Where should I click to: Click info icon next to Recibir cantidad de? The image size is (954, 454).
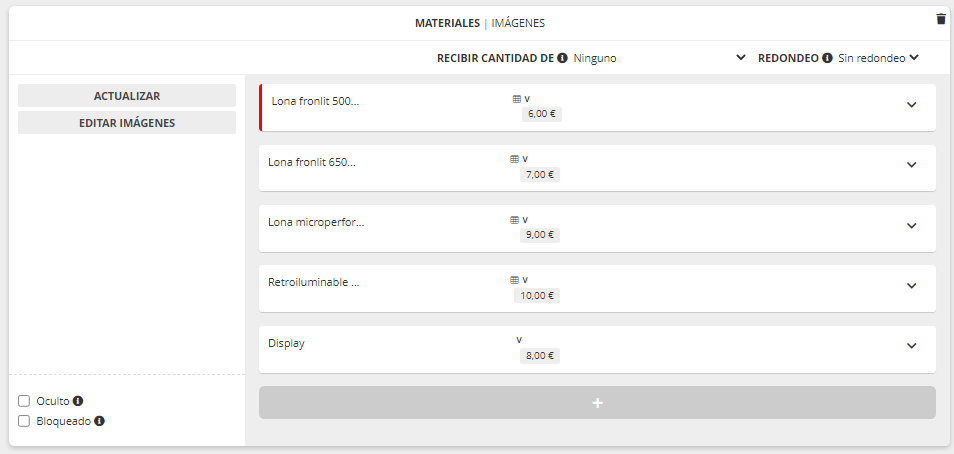click(x=563, y=58)
